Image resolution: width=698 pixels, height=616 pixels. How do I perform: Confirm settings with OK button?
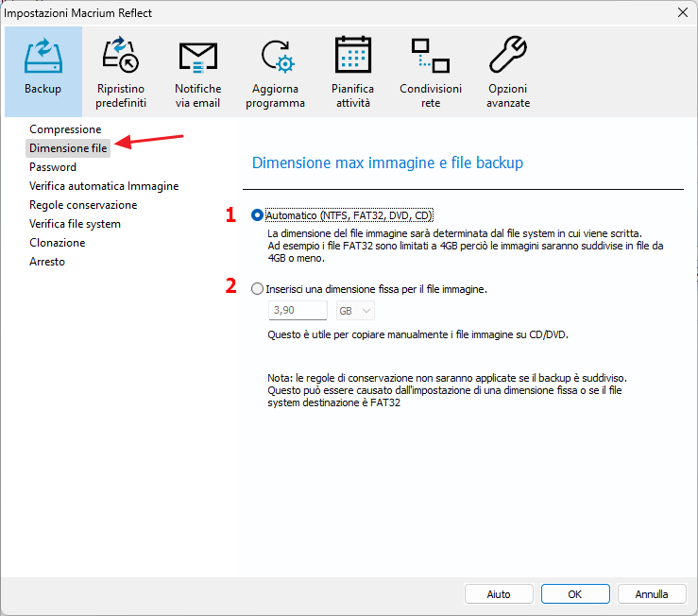click(x=575, y=594)
